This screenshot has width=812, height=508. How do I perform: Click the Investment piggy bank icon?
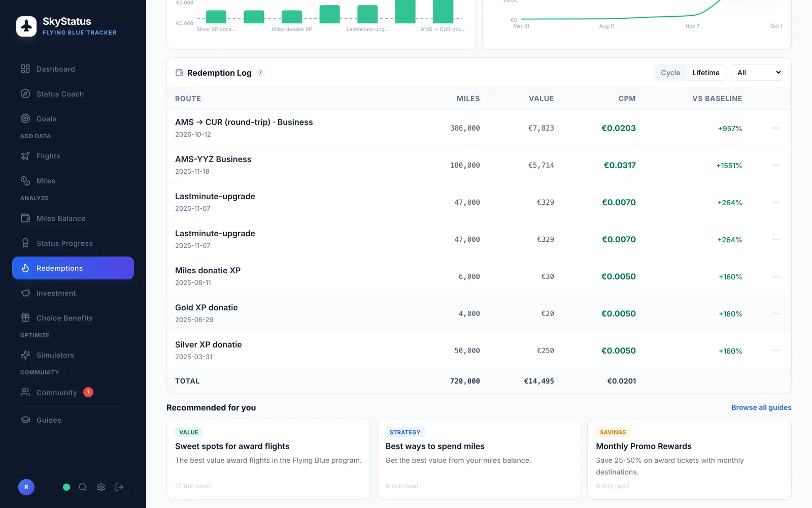click(25, 293)
